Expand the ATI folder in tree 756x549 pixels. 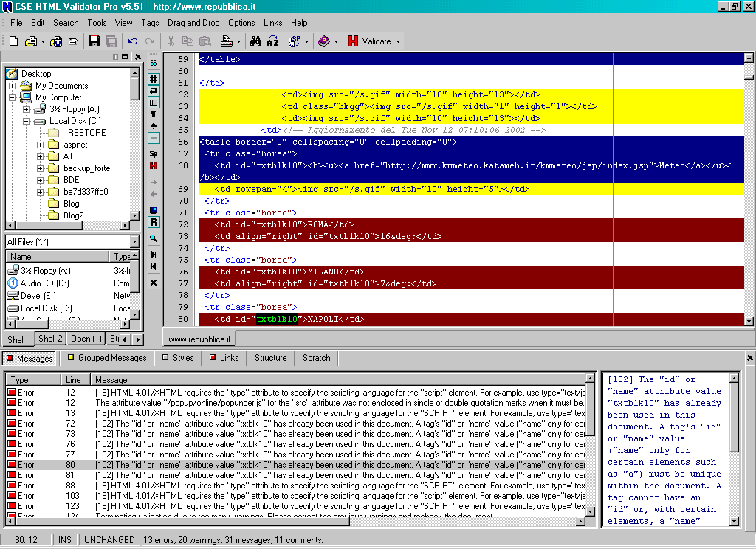click(x=41, y=156)
